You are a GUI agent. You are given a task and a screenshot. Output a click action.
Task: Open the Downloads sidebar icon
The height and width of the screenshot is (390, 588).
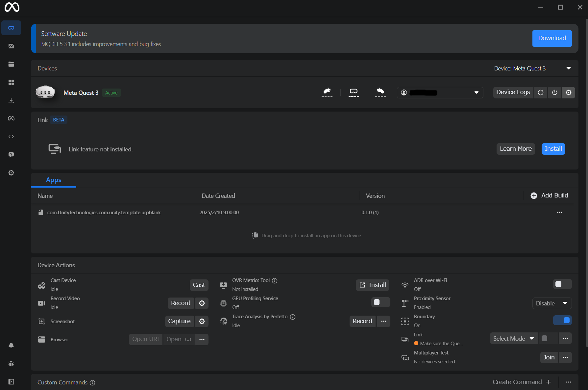click(11, 100)
